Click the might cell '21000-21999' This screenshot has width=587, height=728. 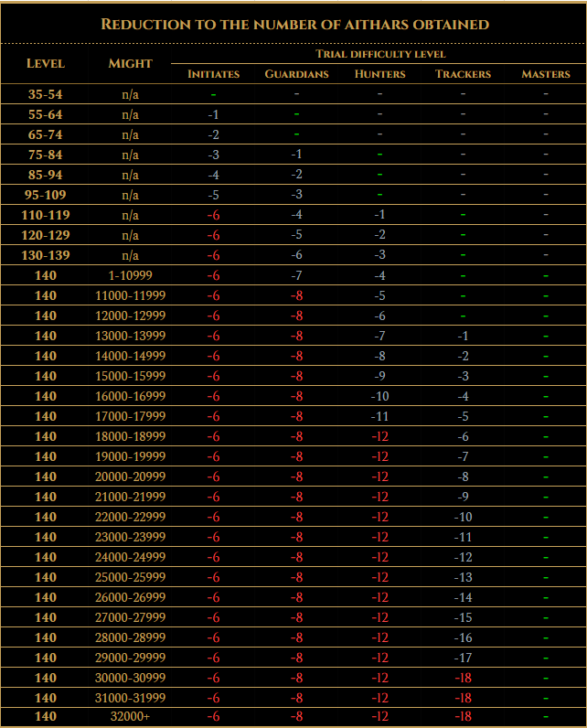131,497
